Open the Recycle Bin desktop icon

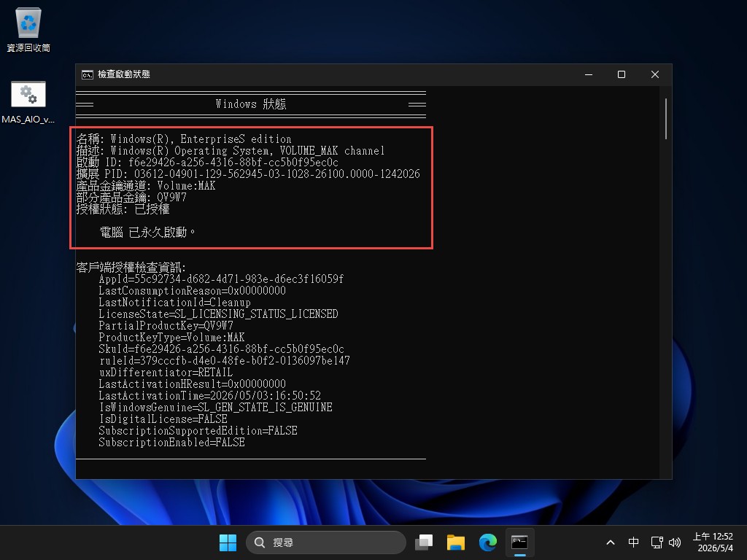pyautogui.click(x=28, y=29)
